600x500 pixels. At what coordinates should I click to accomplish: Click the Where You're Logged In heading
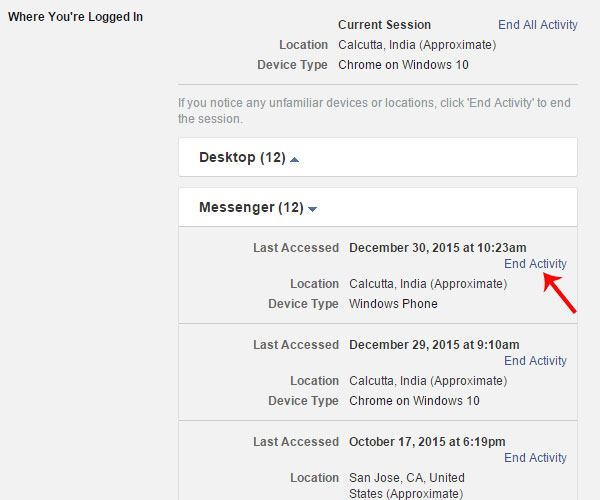click(x=75, y=17)
